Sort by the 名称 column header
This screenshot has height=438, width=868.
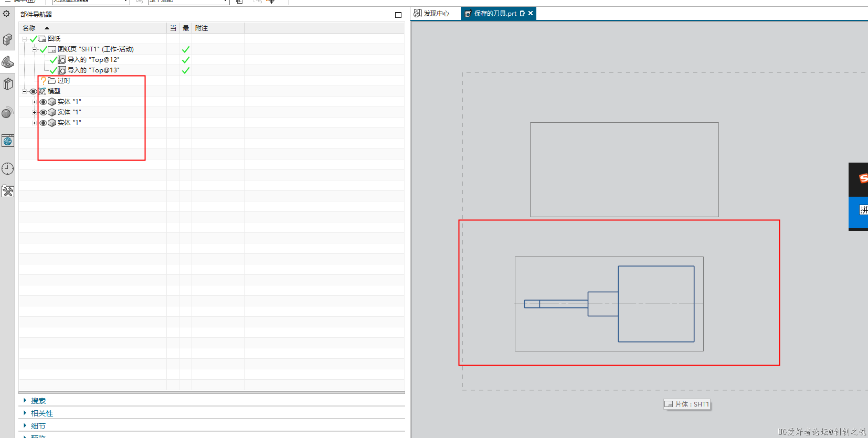tap(93, 28)
